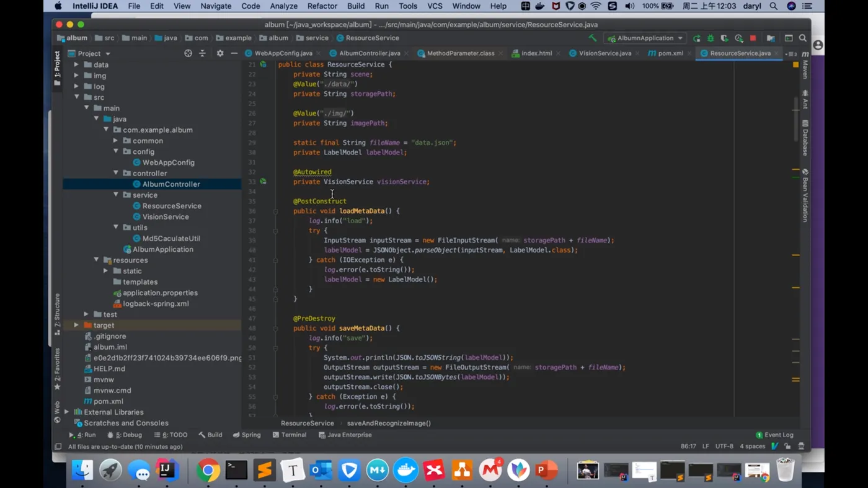Select HELP.md file in tree
Image resolution: width=868 pixels, height=488 pixels.
click(104, 368)
